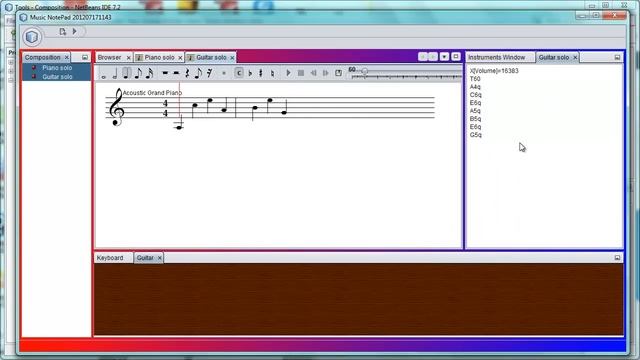Select the Guitar solo editor tab
Image resolution: width=640 pixels, height=360 pixels.
211,58
